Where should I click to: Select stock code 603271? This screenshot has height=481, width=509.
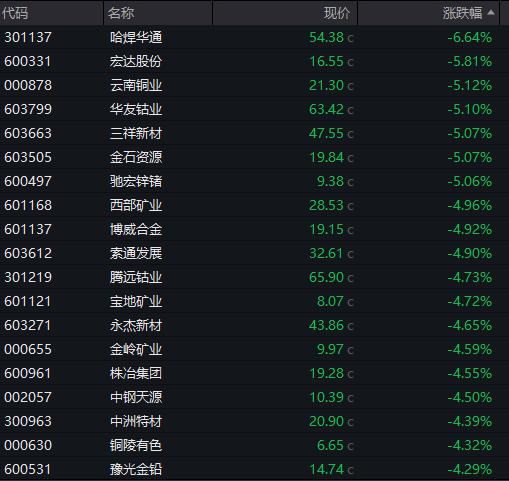pyautogui.click(x=27, y=325)
